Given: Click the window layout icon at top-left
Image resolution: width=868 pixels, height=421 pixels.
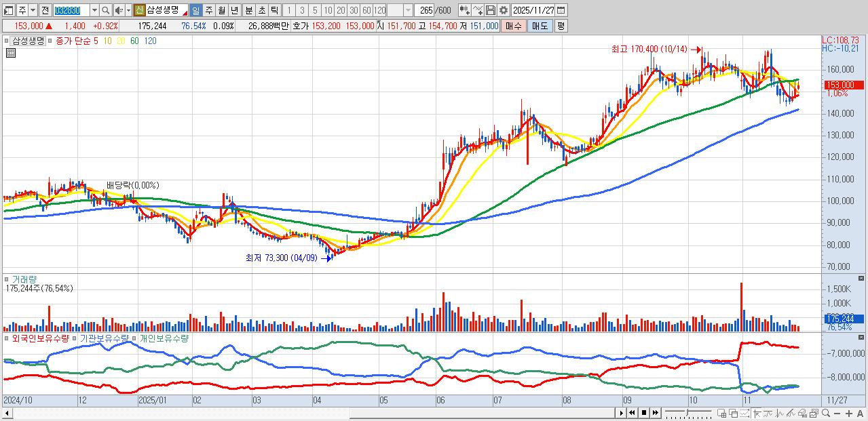Looking at the screenshot, I should (8, 10).
